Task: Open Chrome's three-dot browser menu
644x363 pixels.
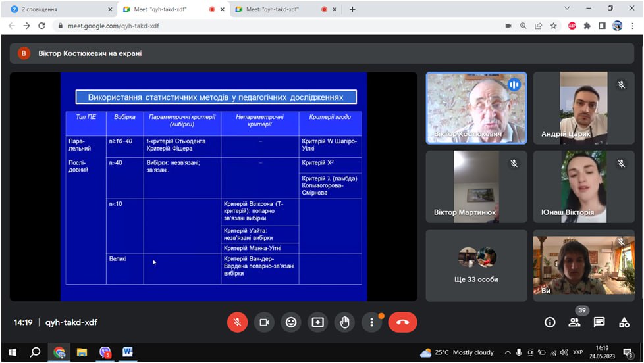Action: pos(633,26)
